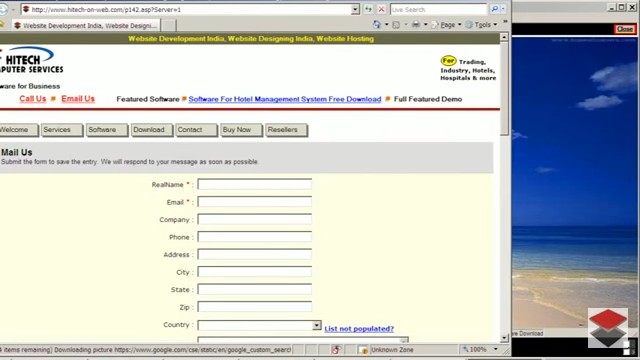Click the Feeds toolbar icon
640x360 pixels.
click(396, 25)
